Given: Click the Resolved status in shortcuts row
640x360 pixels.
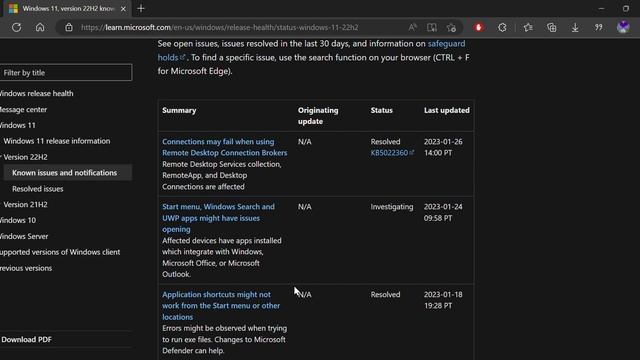Looking at the screenshot, I should 385,295.
